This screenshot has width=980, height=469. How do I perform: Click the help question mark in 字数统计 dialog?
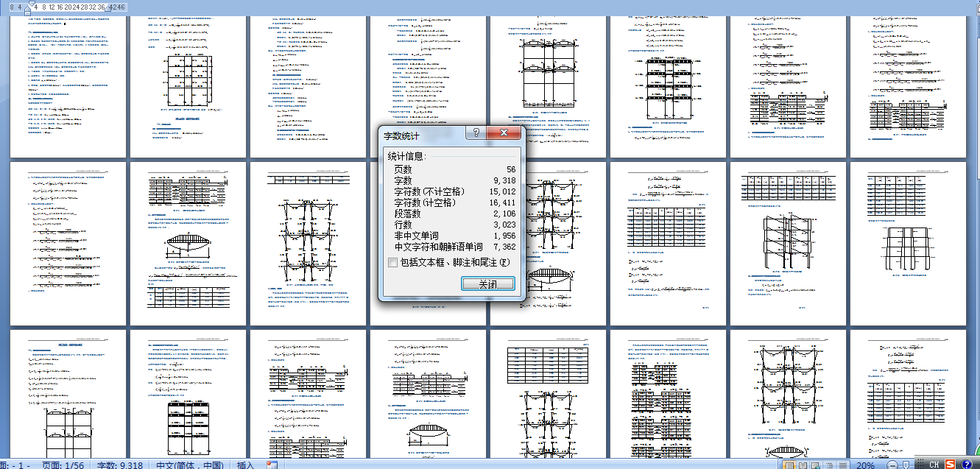tap(475, 133)
